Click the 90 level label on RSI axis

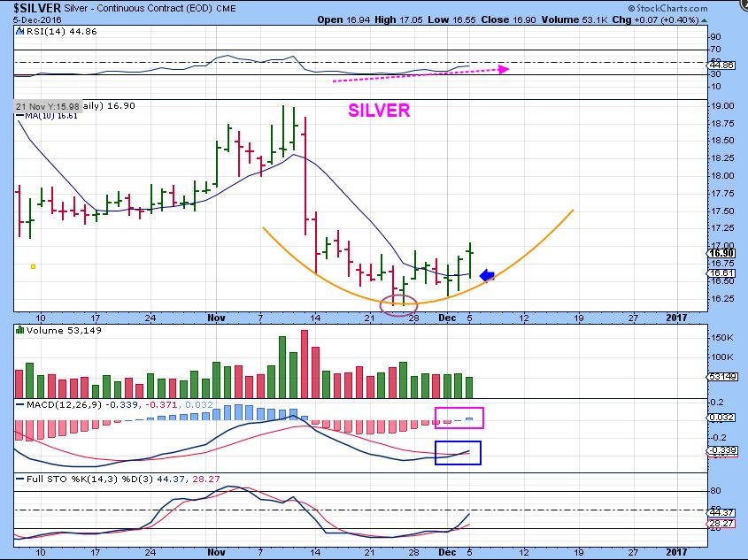[716, 36]
